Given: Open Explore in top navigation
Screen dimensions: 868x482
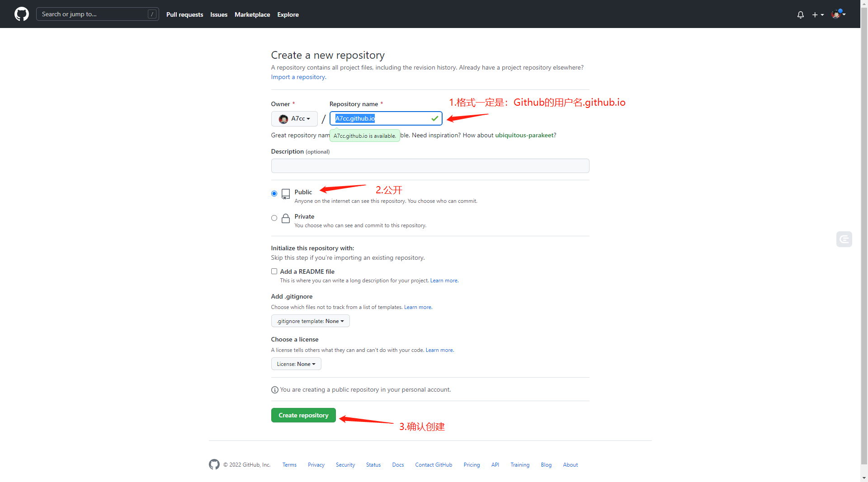Looking at the screenshot, I should [x=288, y=14].
